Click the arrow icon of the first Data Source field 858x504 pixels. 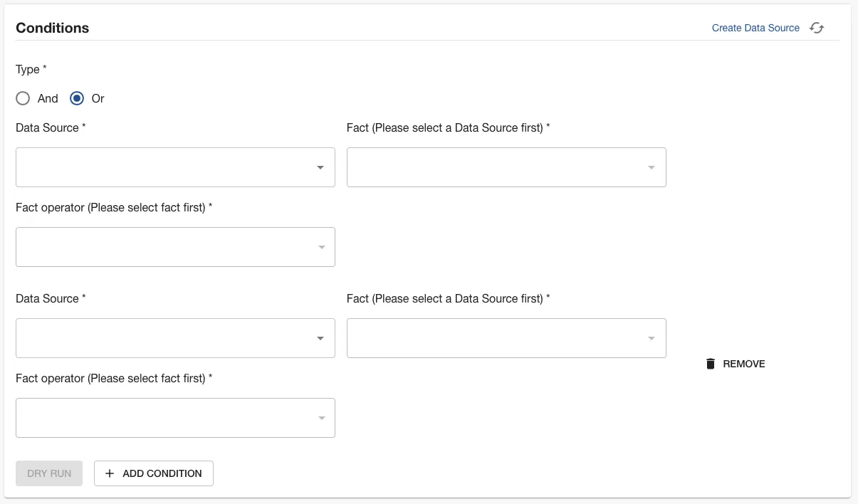(320, 167)
